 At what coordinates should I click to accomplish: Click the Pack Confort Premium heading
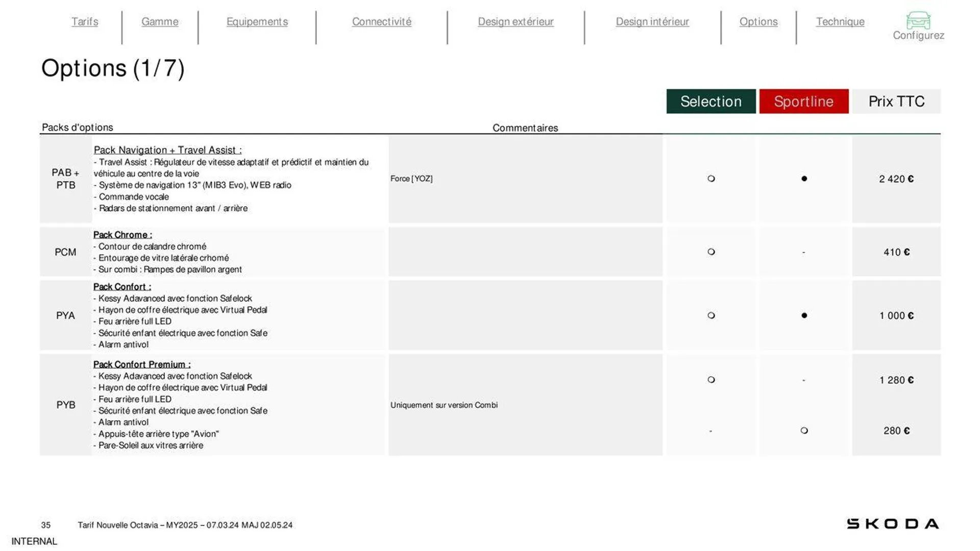[x=142, y=364]
